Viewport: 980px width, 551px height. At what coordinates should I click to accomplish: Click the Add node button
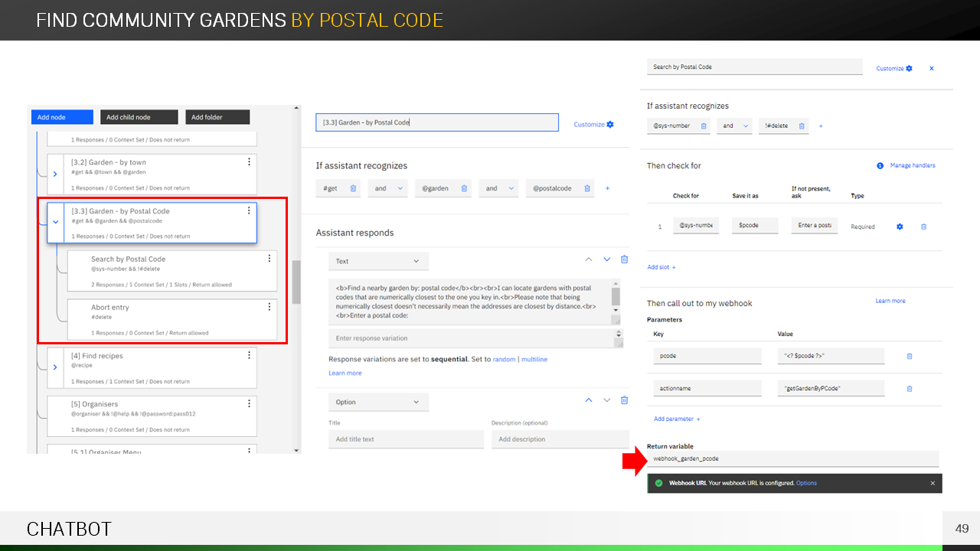click(x=62, y=117)
